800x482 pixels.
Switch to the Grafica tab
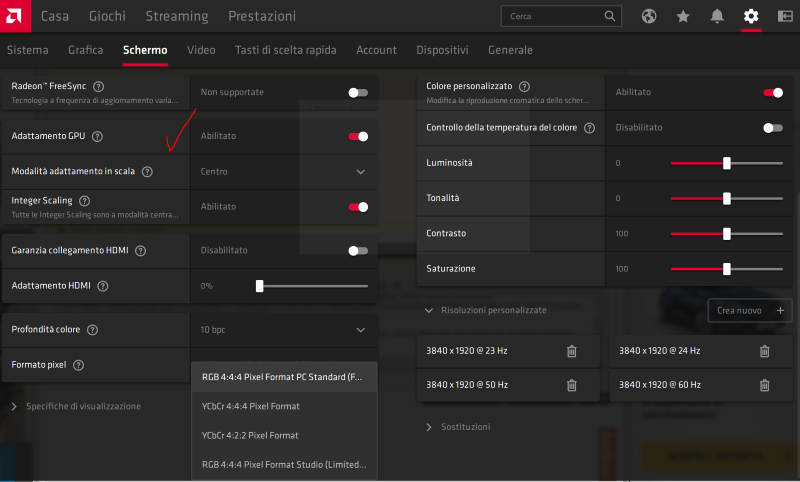tap(86, 50)
